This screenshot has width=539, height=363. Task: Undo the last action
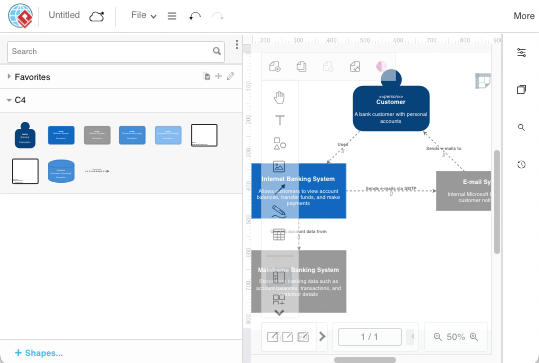click(195, 16)
